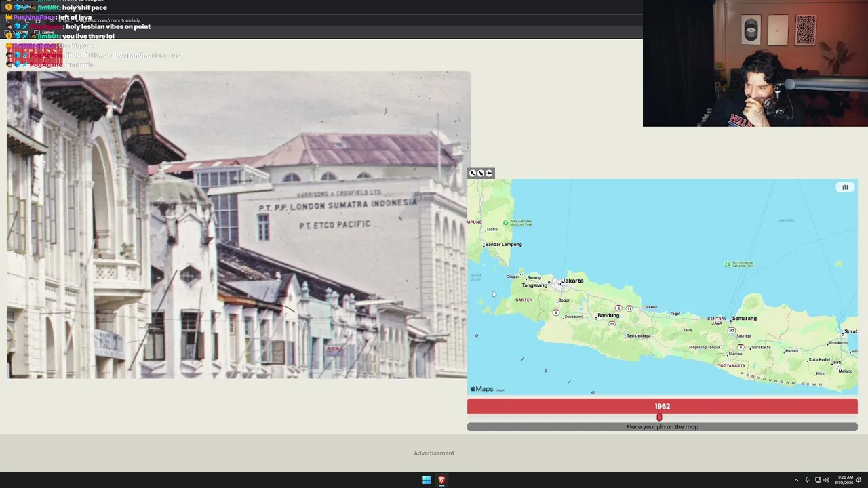Open the Windows Start menu
This screenshot has height=488, width=868.
(427, 480)
